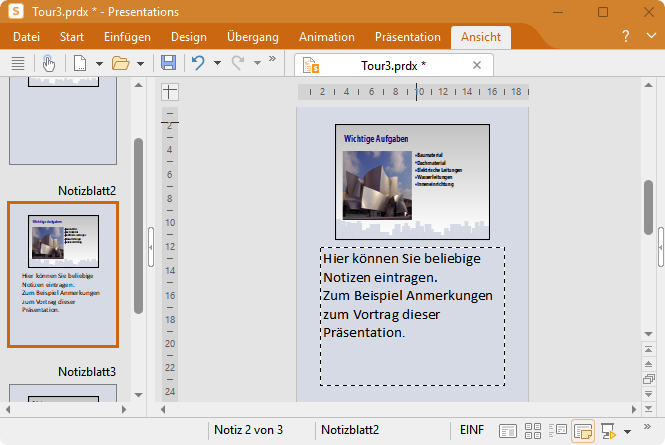Switch to slide sorter grid view
The height and width of the screenshot is (445, 665).
click(533, 430)
